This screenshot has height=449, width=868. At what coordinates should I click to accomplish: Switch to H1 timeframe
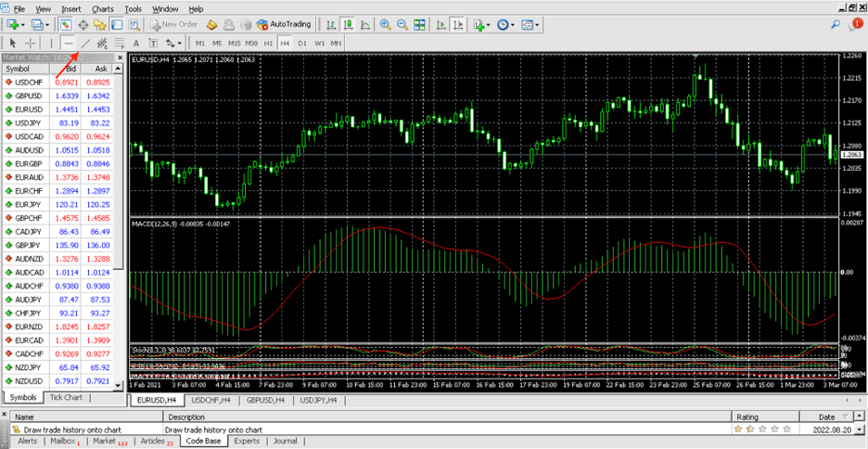pyautogui.click(x=268, y=43)
